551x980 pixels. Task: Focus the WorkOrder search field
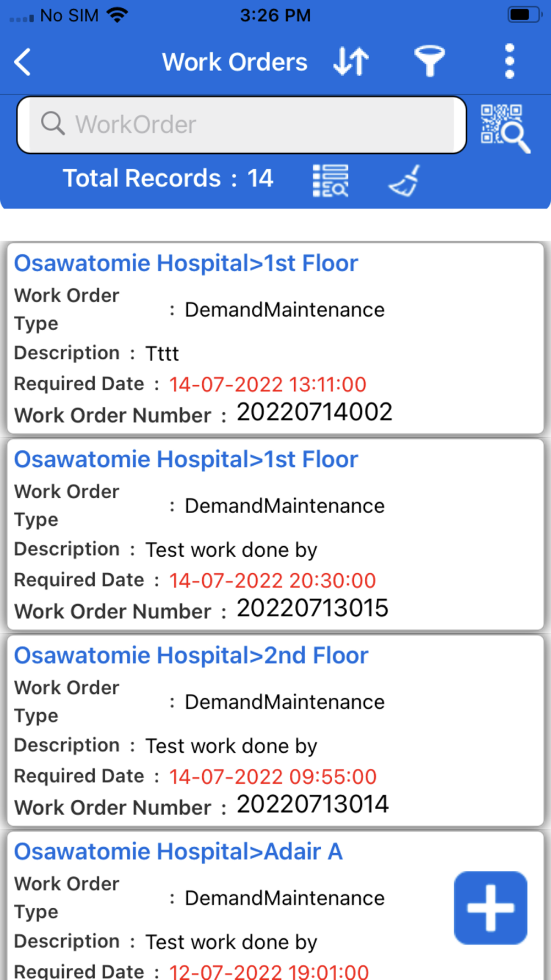point(242,125)
